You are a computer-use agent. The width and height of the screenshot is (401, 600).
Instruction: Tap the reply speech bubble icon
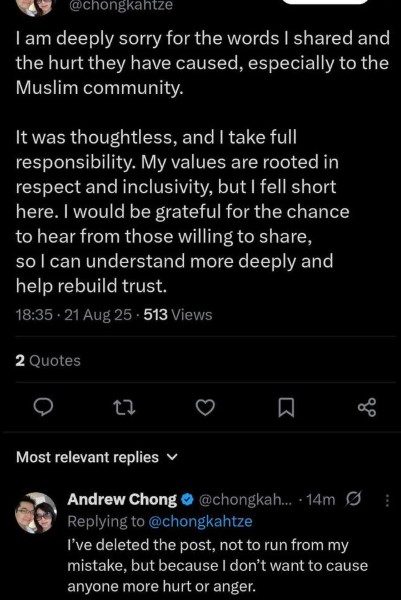pos(43,408)
